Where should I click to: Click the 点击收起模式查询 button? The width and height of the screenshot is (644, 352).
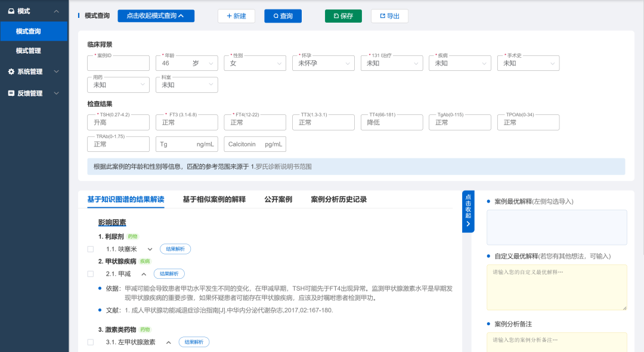[x=156, y=15]
